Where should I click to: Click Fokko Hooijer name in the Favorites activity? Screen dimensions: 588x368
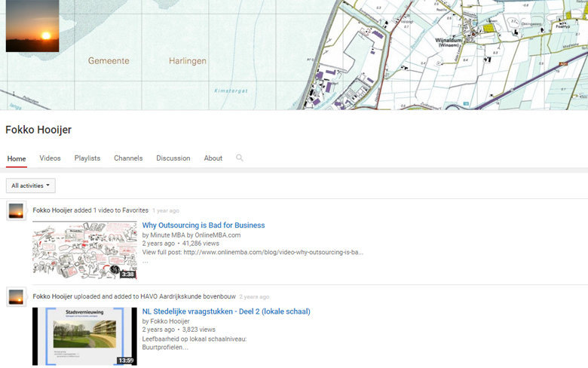click(x=52, y=210)
